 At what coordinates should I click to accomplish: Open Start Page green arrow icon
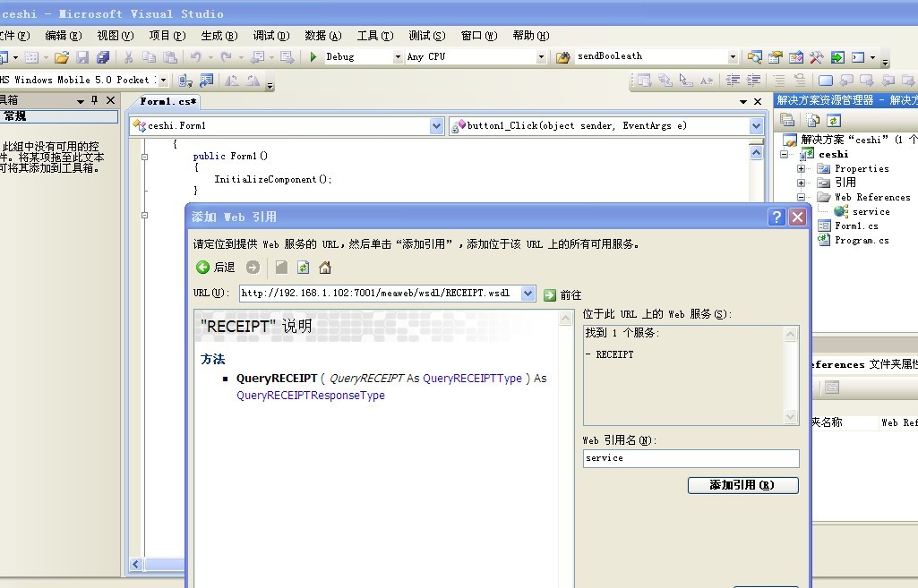coord(837,56)
